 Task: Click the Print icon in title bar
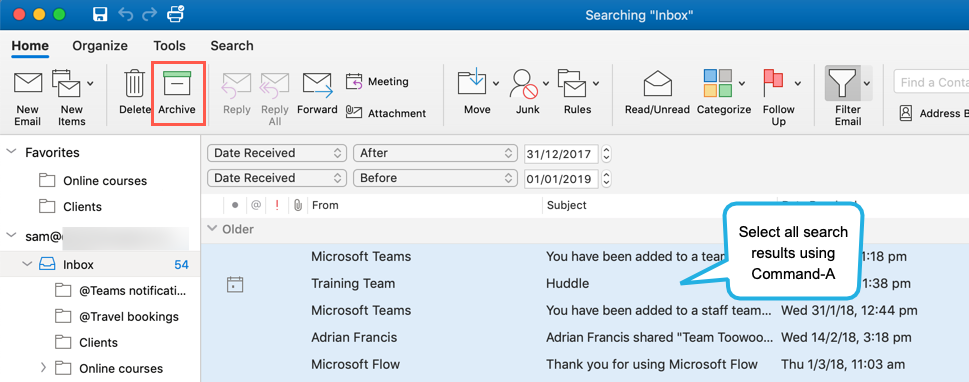[x=176, y=14]
